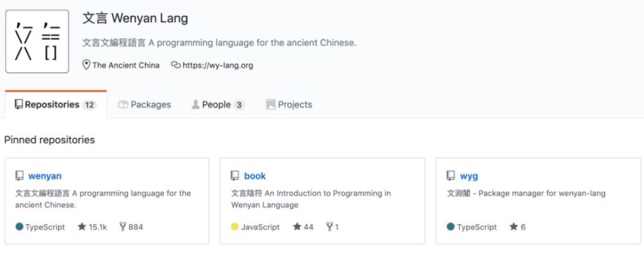Click the location pin icon
Image resolution: width=644 pixels, height=266 pixels.
tap(86, 65)
